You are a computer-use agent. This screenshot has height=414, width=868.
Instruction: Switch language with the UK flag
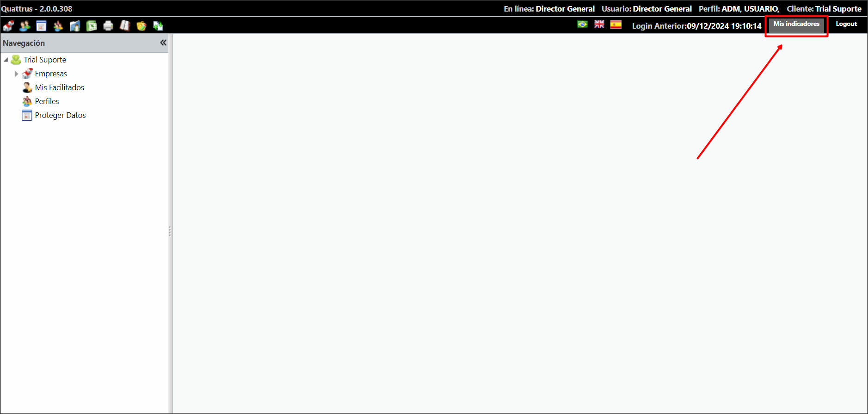599,25
